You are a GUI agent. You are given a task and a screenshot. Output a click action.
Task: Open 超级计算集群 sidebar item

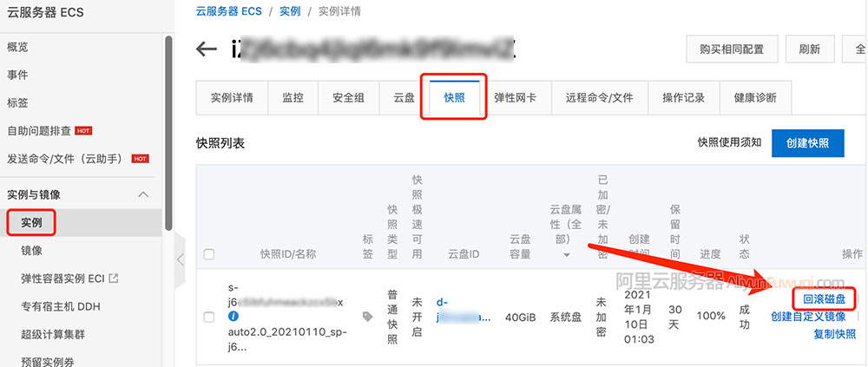(53, 334)
